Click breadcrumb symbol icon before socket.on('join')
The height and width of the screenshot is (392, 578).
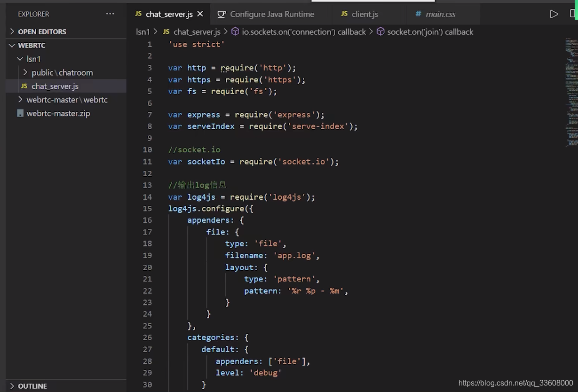click(x=380, y=31)
